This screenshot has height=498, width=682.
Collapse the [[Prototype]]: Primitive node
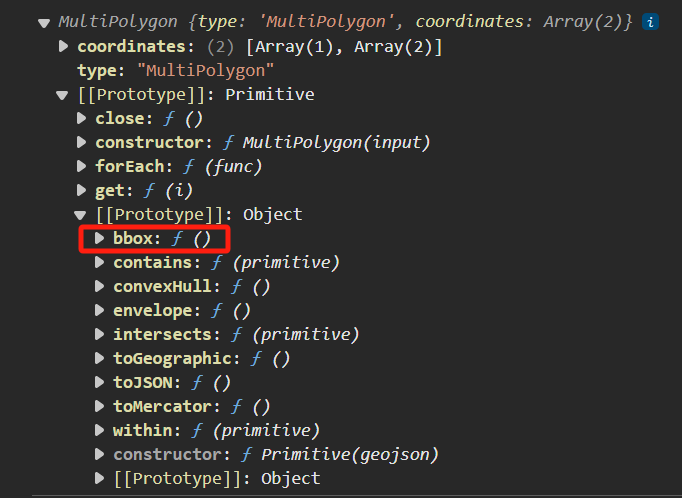pos(62,95)
